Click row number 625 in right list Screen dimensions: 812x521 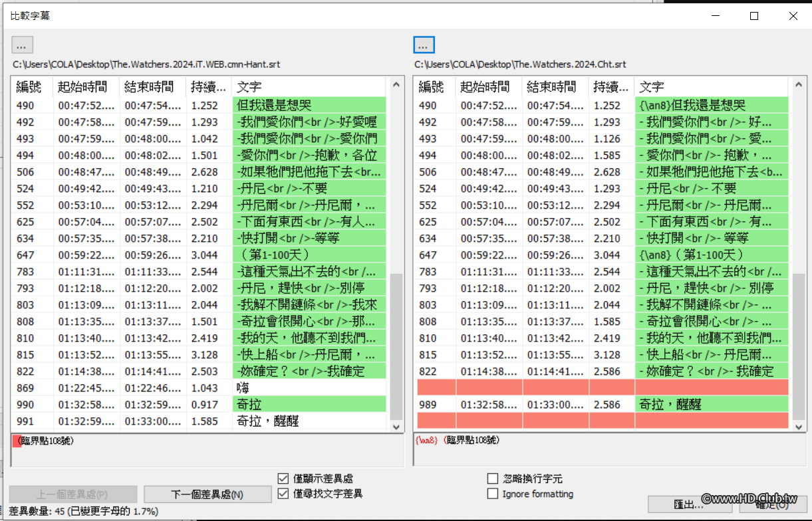tap(428, 221)
